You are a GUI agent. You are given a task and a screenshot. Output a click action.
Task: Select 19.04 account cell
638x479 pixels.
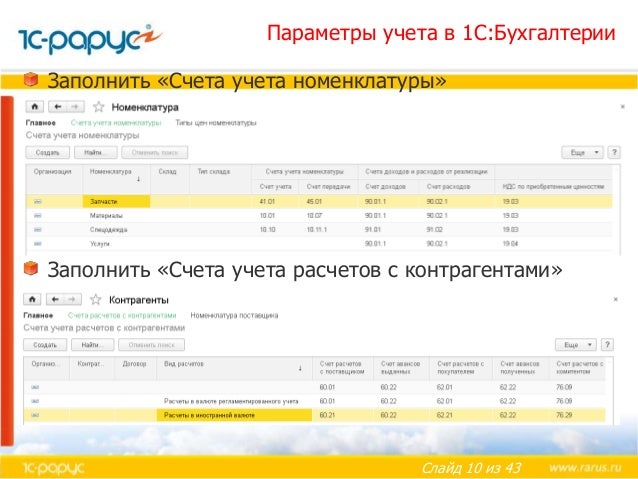point(553,243)
